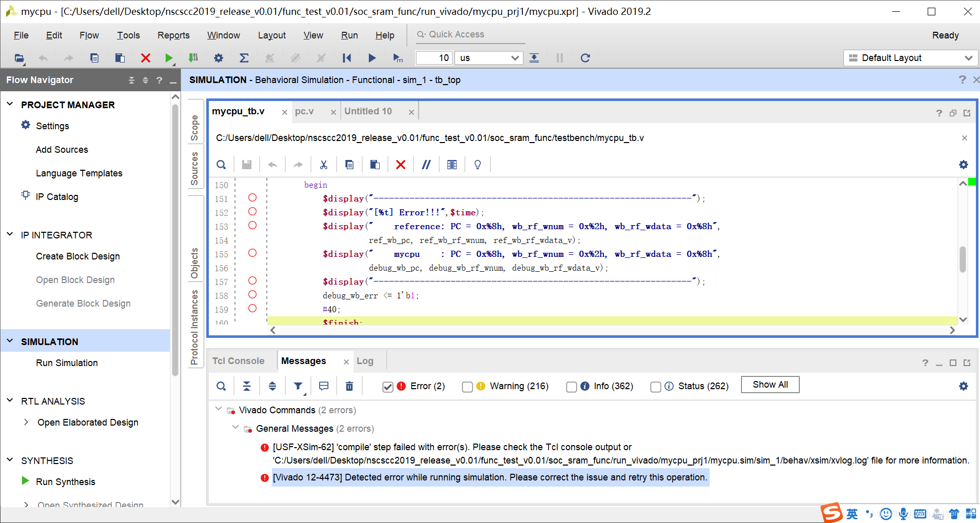Open Messages panel settings gear
980x523 pixels.
[964, 386]
